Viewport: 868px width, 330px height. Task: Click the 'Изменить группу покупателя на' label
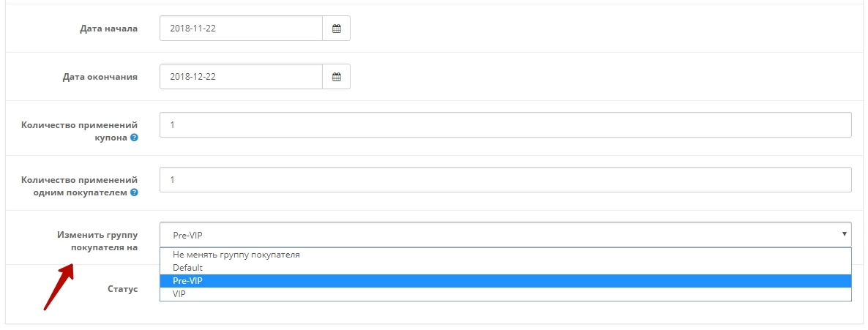(x=97, y=241)
